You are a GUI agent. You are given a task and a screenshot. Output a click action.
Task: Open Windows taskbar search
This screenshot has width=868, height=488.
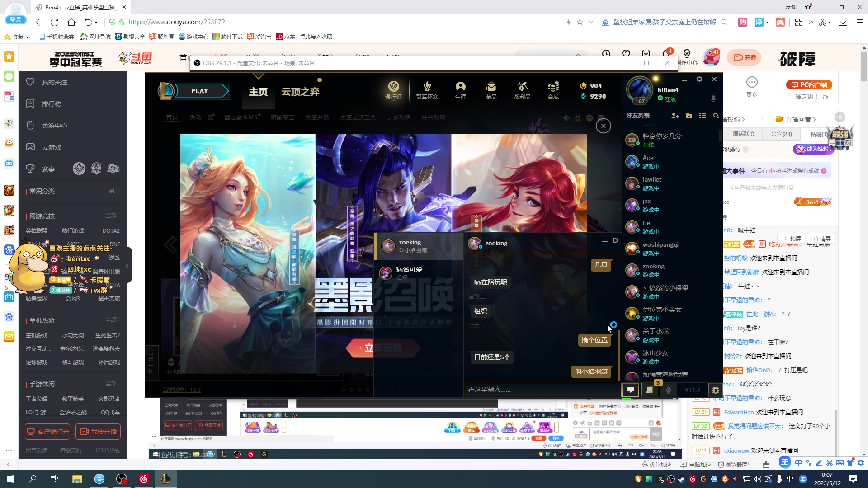(33, 479)
